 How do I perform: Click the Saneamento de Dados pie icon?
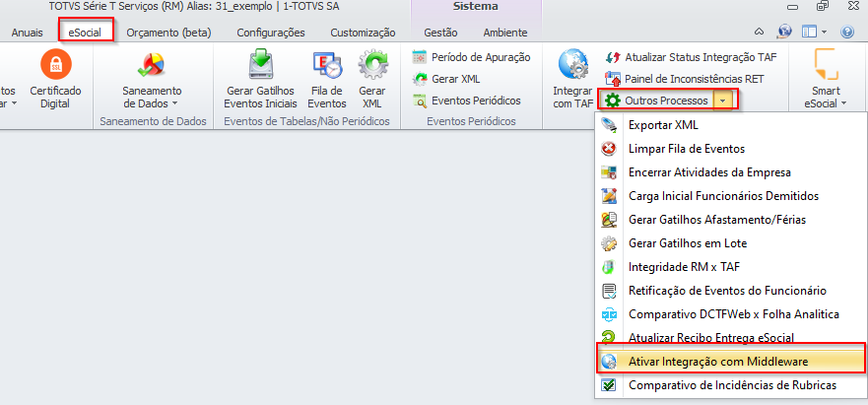(x=151, y=65)
